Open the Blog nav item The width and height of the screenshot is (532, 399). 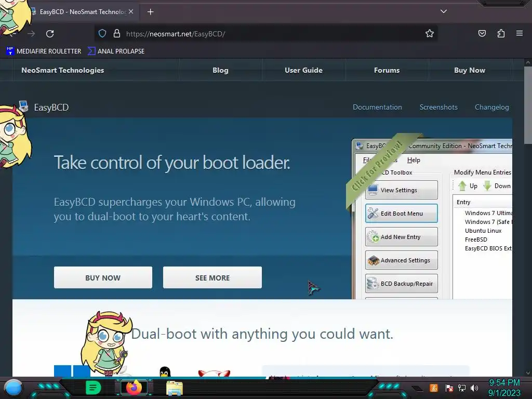coord(220,70)
